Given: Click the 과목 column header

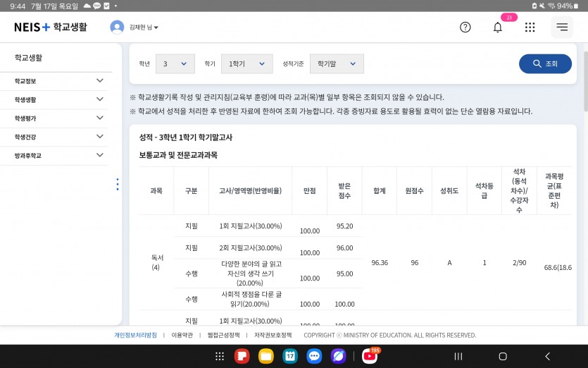Looking at the screenshot, I should pos(156,191).
